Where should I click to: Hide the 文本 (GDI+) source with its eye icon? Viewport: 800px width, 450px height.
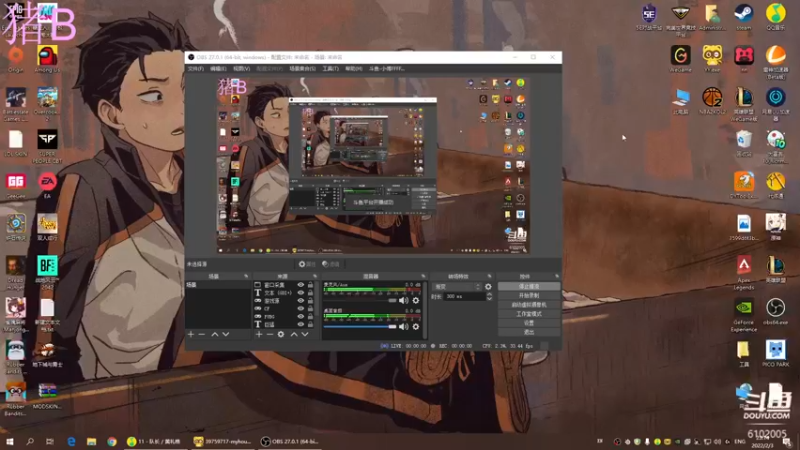[x=301, y=293]
